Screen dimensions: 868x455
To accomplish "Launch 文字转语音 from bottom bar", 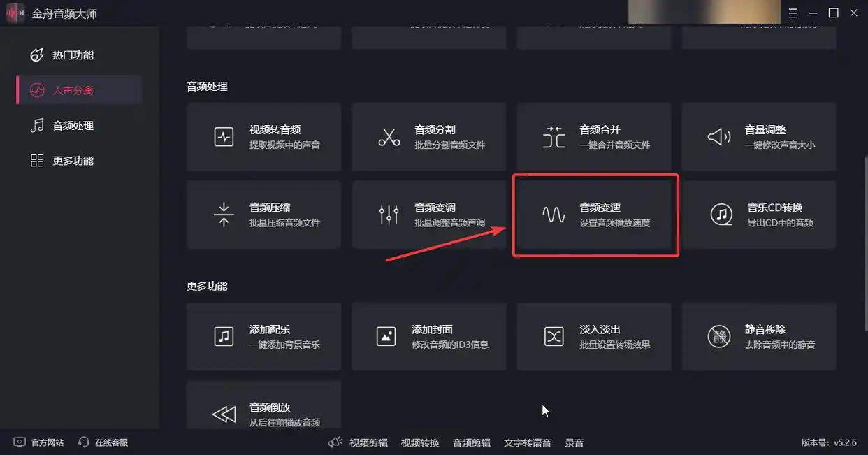I will (528, 442).
